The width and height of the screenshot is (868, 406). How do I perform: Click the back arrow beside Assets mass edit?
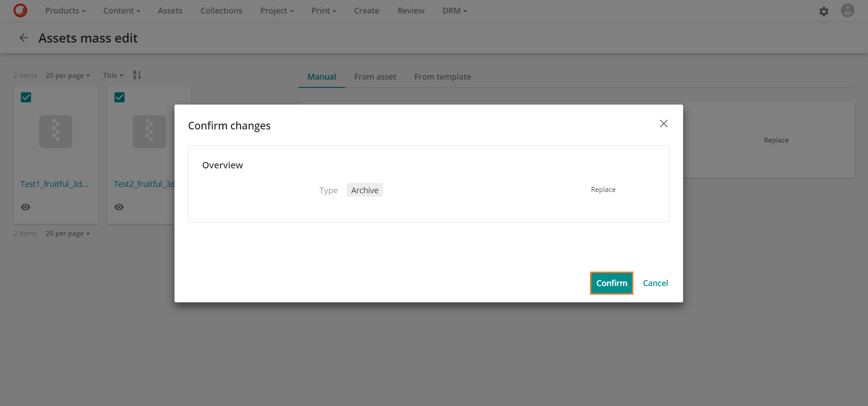[x=24, y=38]
